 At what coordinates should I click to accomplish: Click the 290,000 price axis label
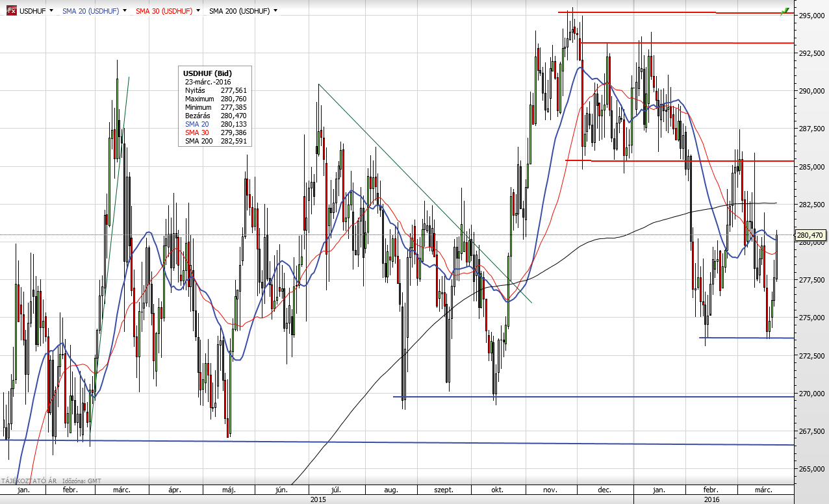coord(812,92)
